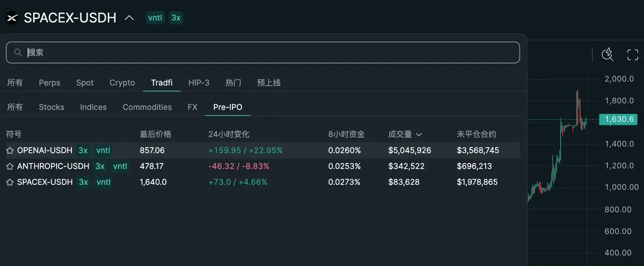This screenshot has height=266, width=644.
Task: Favorite OPENAI-USDH with the star
Action: [x=10, y=150]
